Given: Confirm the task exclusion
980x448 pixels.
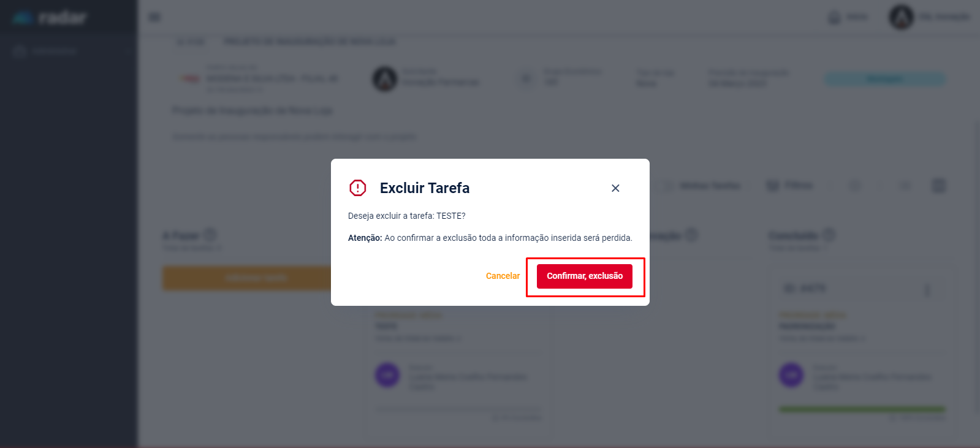Looking at the screenshot, I should click(584, 276).
